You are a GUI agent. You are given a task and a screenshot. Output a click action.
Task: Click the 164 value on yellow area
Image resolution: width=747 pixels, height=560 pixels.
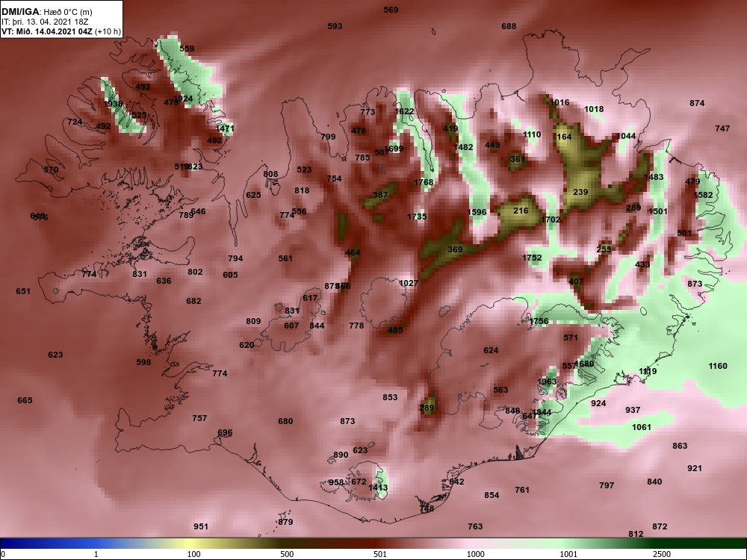[x=564, y=137]
